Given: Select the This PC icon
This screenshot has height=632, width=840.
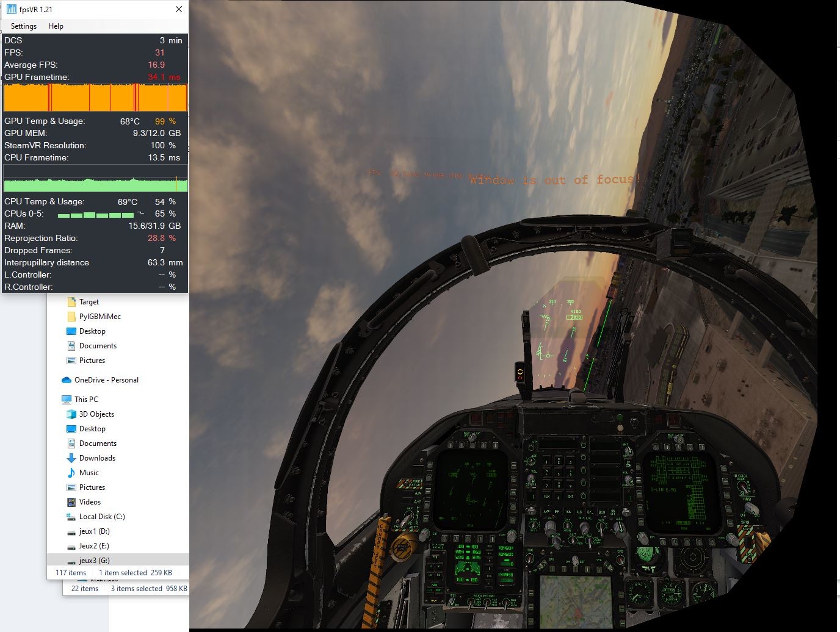Looking at the screenshot, I should pos(67,400).
